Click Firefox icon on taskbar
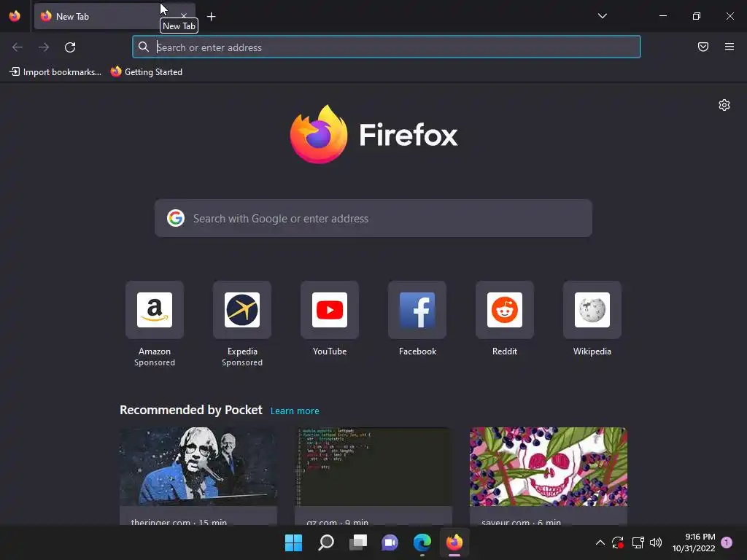The width and height of the screenshot is (747, 560). [454, 542]
